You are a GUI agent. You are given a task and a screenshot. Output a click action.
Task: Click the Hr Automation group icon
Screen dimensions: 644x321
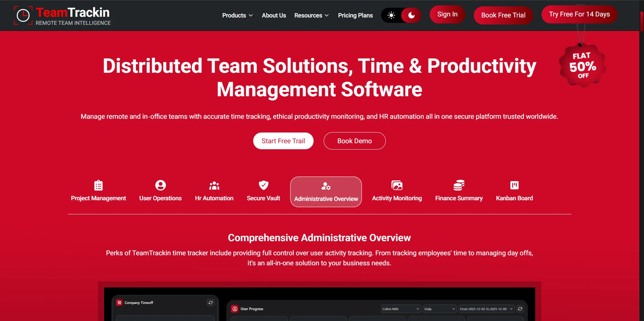coord(214,185)
